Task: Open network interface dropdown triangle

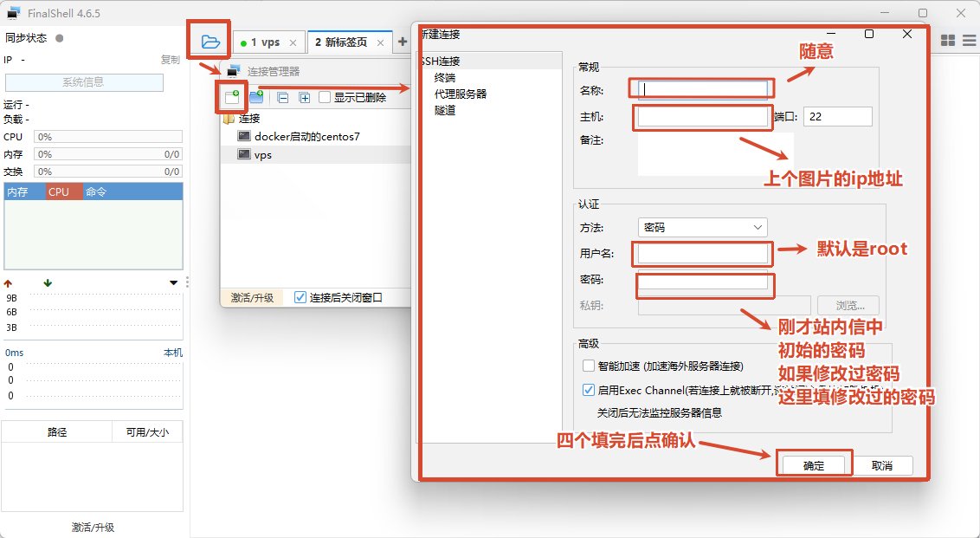Action: [173, 282]
